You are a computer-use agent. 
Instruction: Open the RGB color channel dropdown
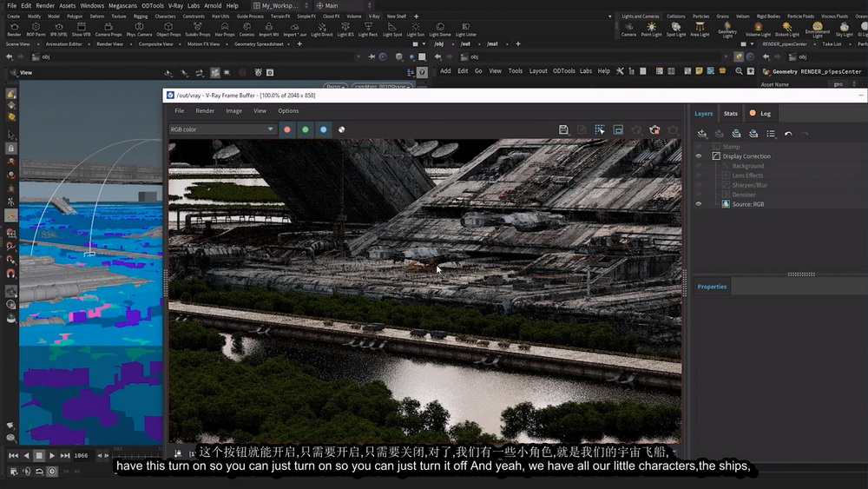[x=222, y=129]
